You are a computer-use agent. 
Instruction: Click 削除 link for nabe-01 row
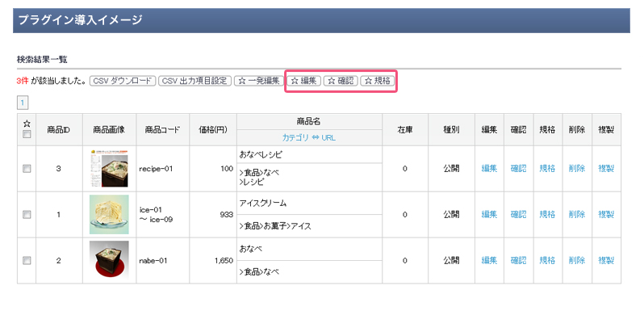[577, 260]
